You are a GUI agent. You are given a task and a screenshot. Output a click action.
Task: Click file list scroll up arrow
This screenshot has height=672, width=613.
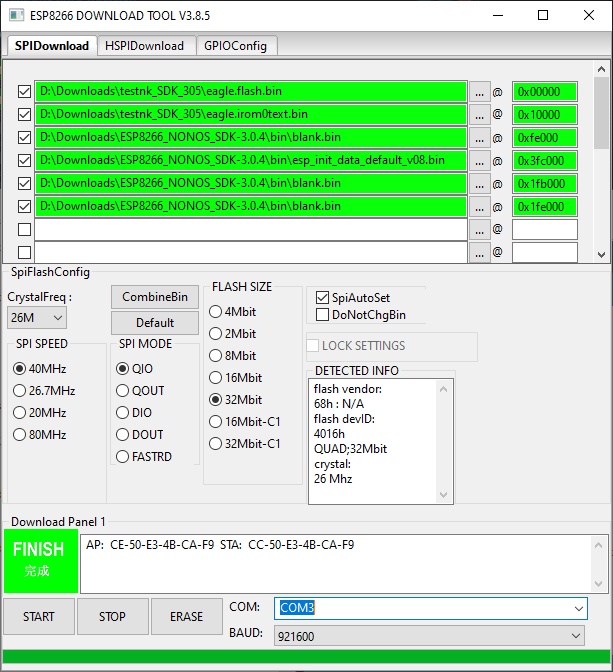tap(601, 69)
